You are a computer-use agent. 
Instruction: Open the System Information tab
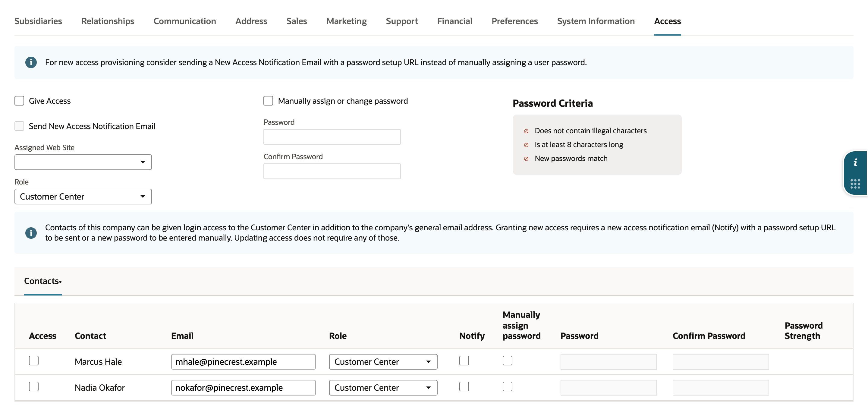pyautogui.click(x=596, y=21)
